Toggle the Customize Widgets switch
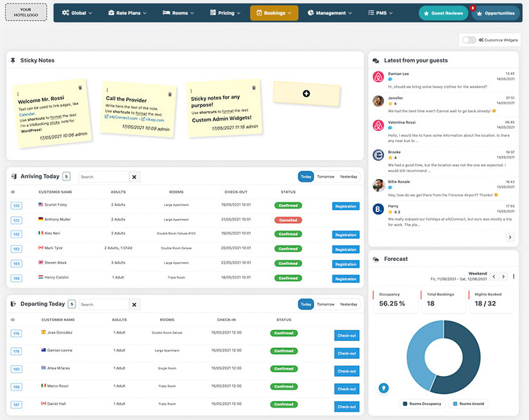This screenshot has height=420, width=529. [469, 40]
